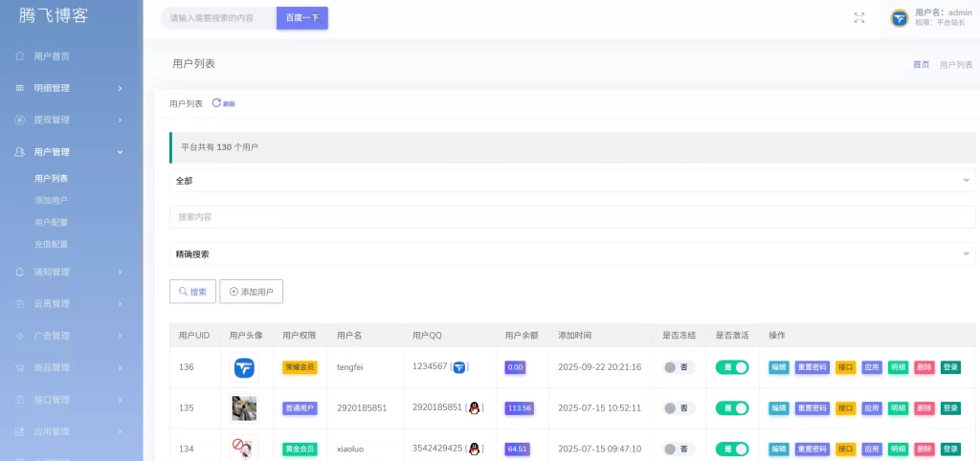Click the admin avatar icon at top right
Screen dimensions: 980x461
(899, 18)
